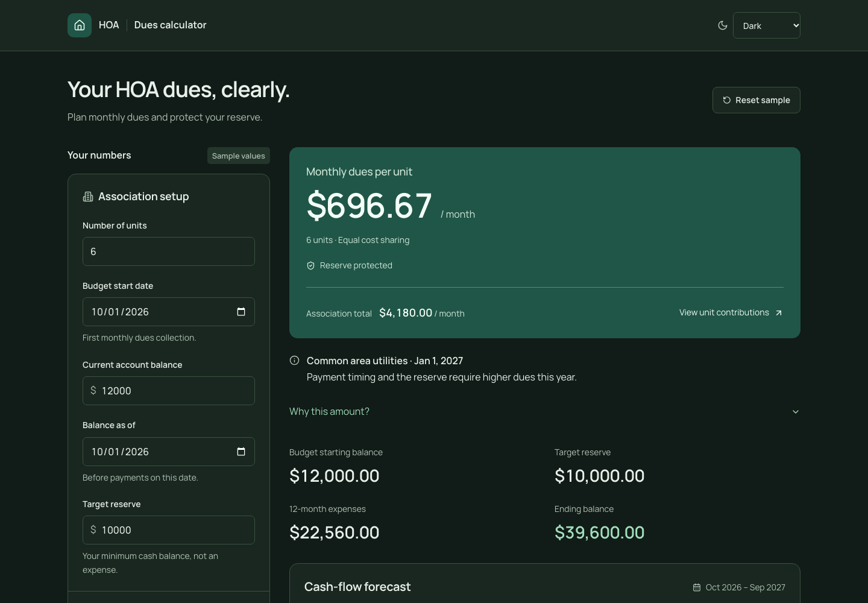
Task: Click the reset arrow icon in Reset sample
Action: 727,100
